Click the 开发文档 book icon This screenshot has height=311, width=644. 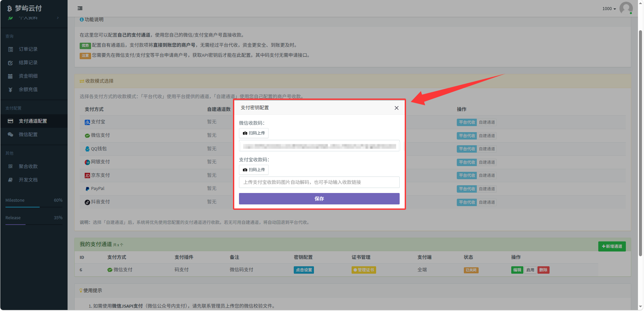click(10, 180)
